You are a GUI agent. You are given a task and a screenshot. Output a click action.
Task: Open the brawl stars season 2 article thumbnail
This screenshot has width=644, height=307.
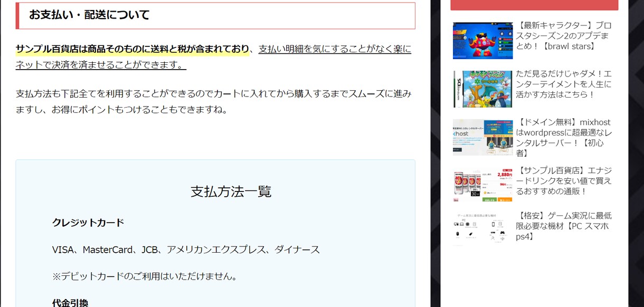(482, 41)
